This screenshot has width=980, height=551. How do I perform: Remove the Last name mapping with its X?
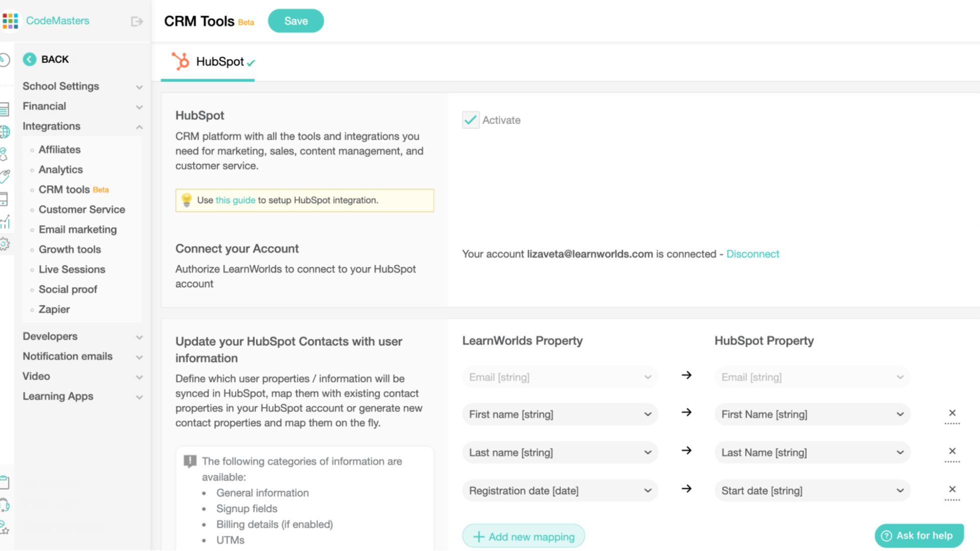pyautogui.click(x=952, y=451)
